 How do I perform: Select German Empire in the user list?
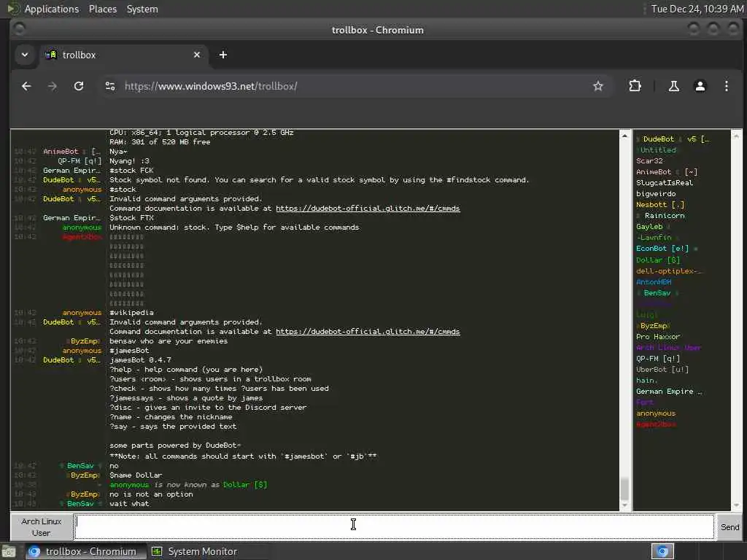click(669, 392)
